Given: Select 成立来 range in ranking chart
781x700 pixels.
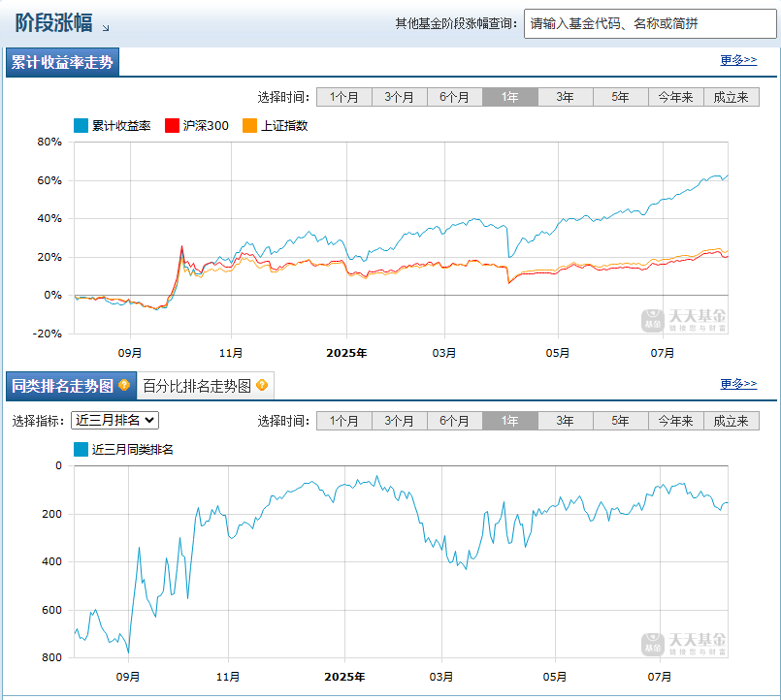Looking at the screenshot, I should click(x=732, y=421).
